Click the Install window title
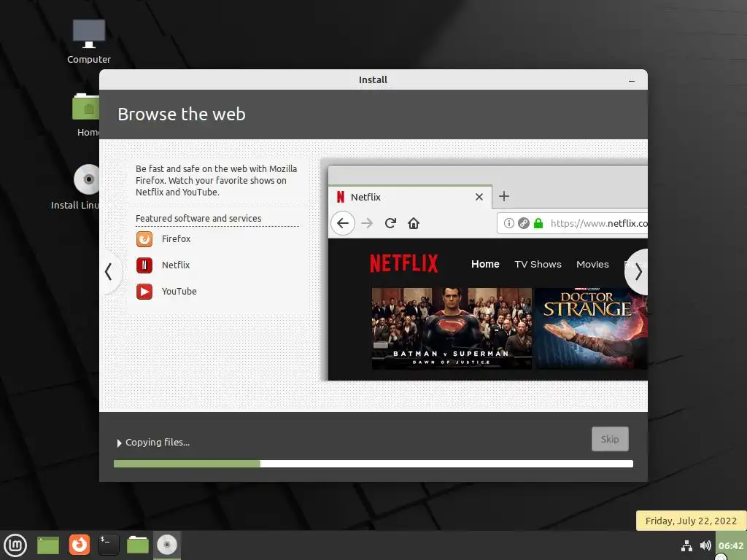 (373, 80)
